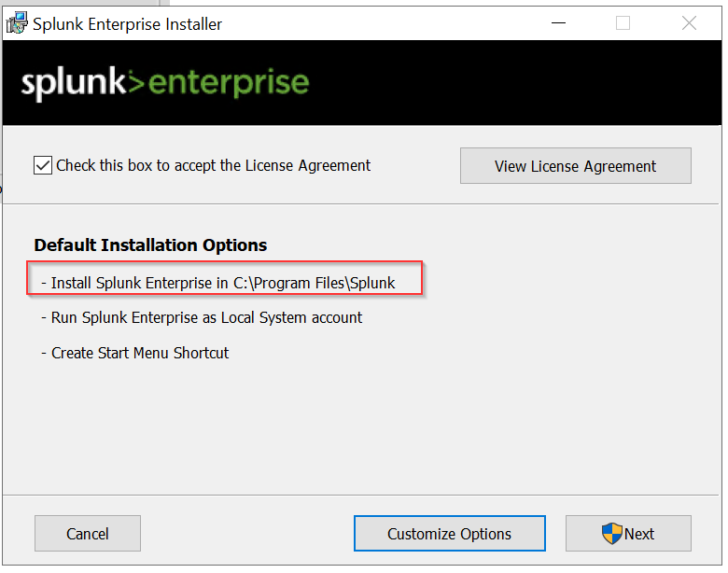Click the chevron symbol in the splunk logo

pos(135,82)
